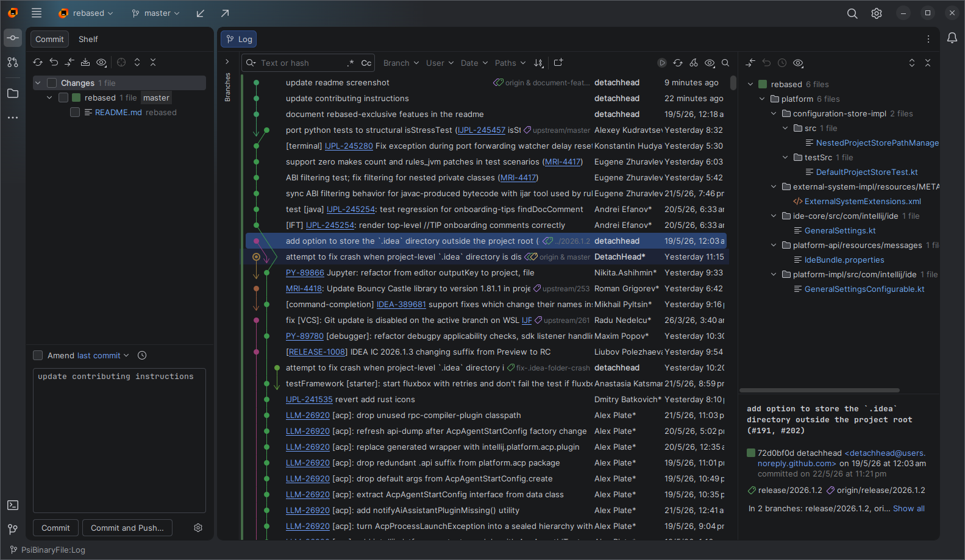The height and width of the screenshot is (560, 965).
Task: Open the Paths filter dropdown
Action: coord(510,63)
